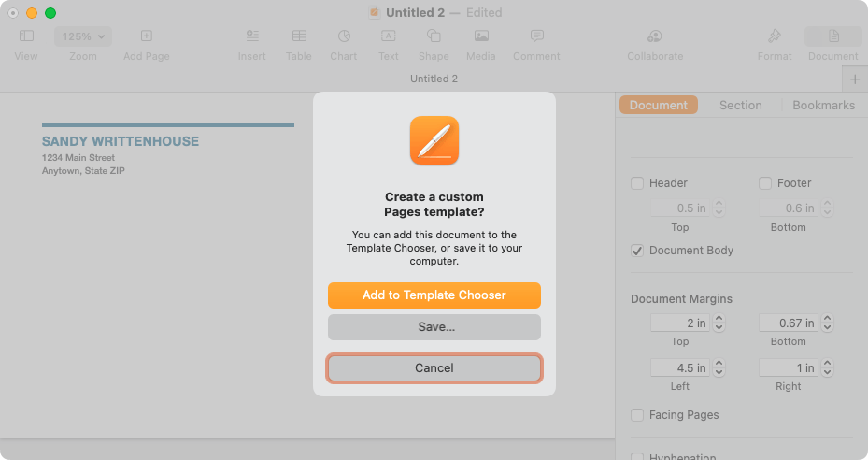Click the Bottom margin 0.67 in field
This screenshot has width=868, height=460.
pos(789,323)
